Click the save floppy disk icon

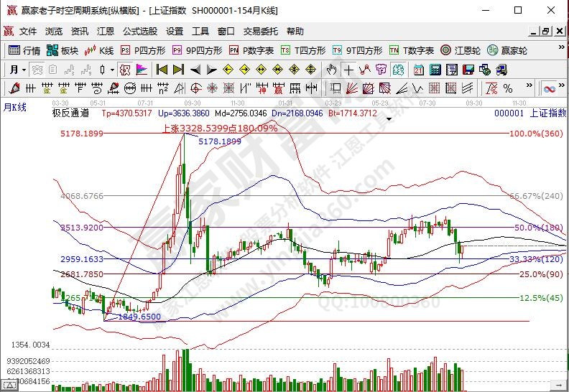click(468, 70)
